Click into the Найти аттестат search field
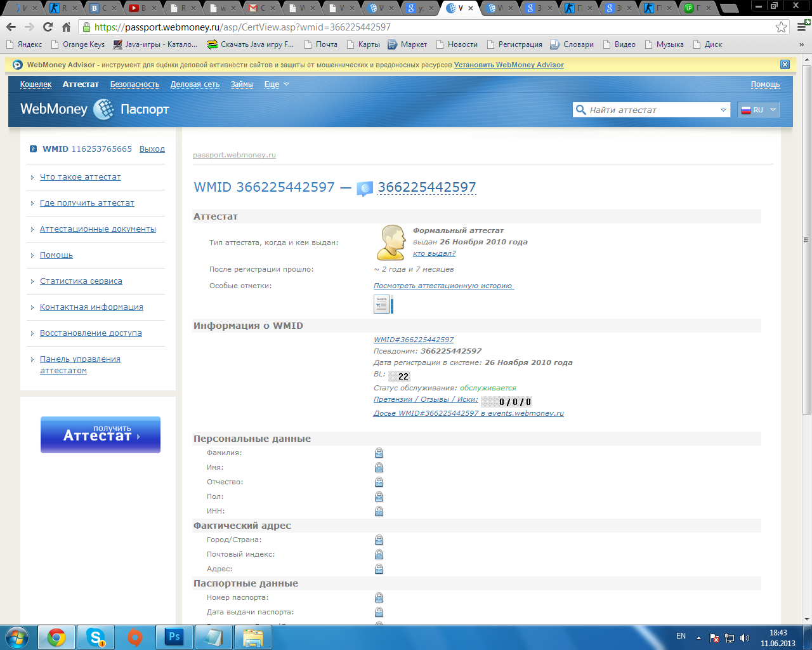 click(652, 110)
